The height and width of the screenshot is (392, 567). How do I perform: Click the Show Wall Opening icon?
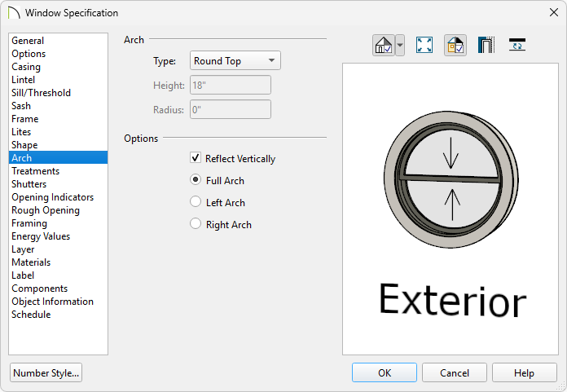[x=486, y=45]
